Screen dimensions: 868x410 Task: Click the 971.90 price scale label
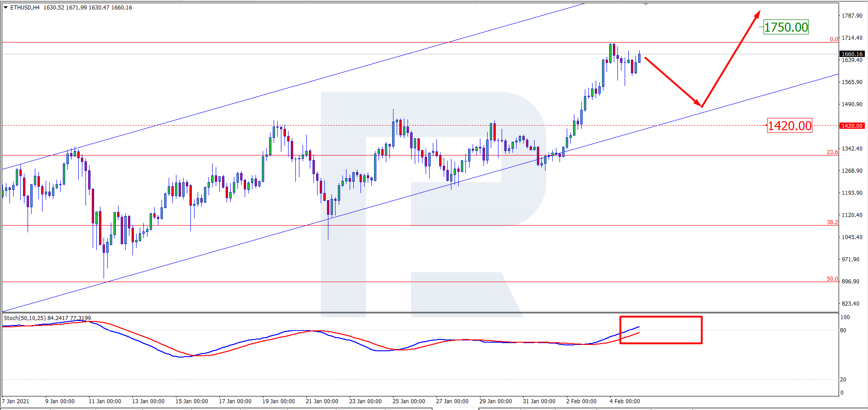[x=850, y=259]
